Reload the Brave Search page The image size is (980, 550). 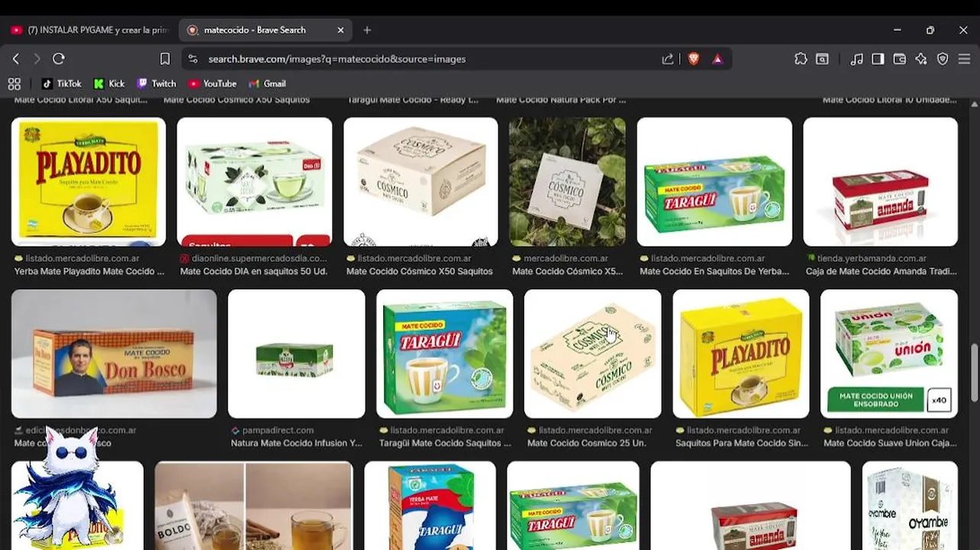point(59,59)
